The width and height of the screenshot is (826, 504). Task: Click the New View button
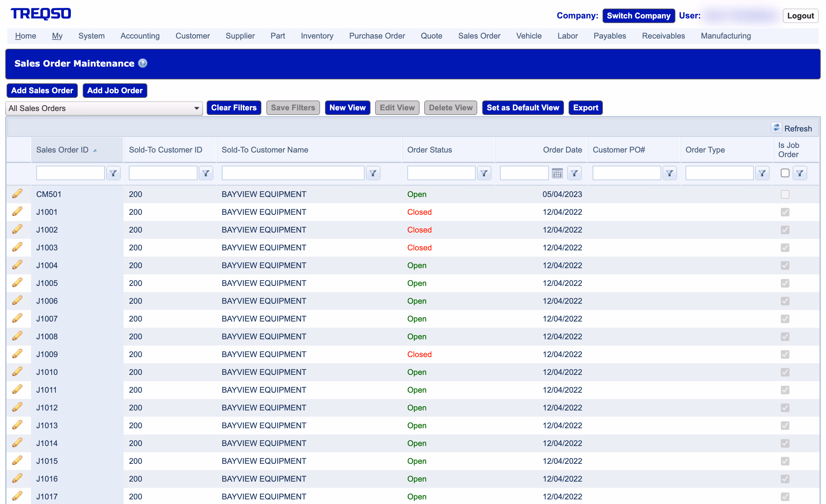(347, 108)
